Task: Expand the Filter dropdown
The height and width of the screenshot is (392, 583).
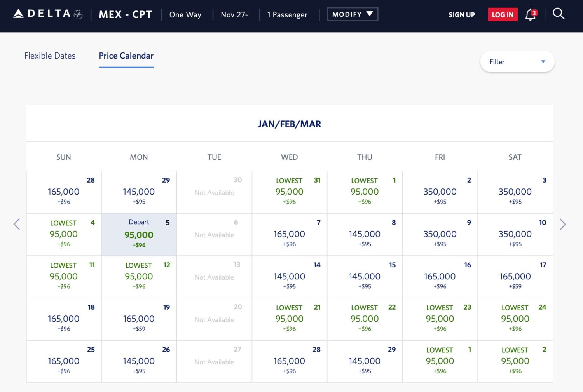Action: tap(517, 62)
